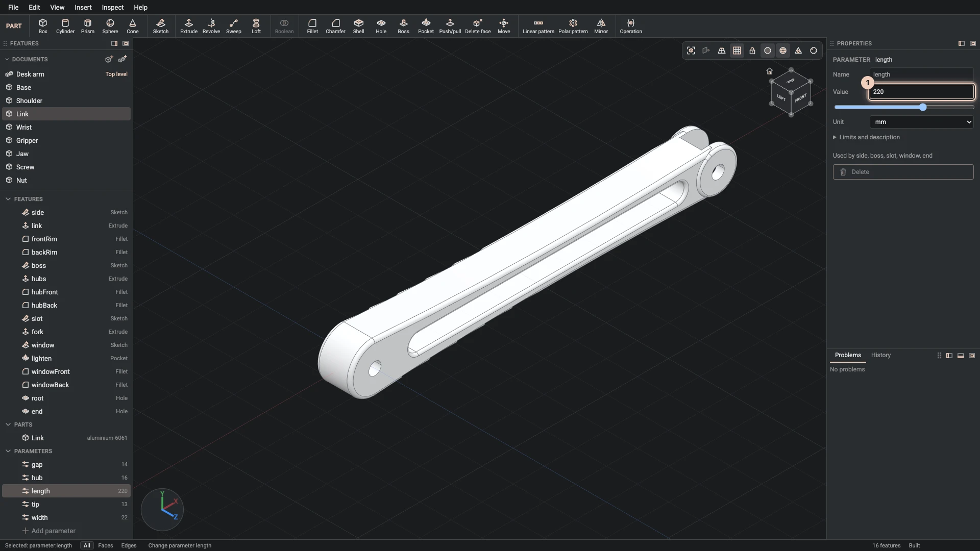The height and width of the screenshot is (551, 980).
Task: Activate the Revolve tool
Action: [x=211, y=26]
